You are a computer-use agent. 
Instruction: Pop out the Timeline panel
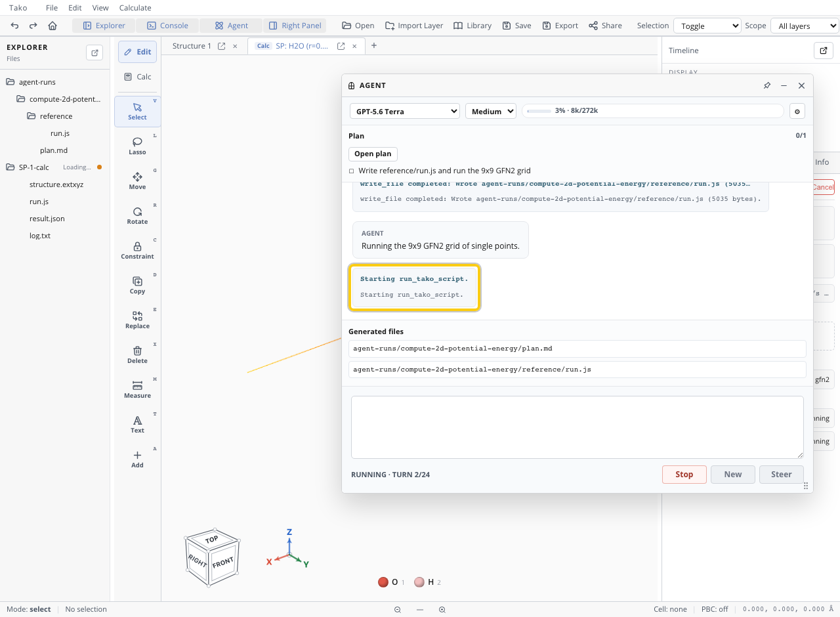(823, 51)
